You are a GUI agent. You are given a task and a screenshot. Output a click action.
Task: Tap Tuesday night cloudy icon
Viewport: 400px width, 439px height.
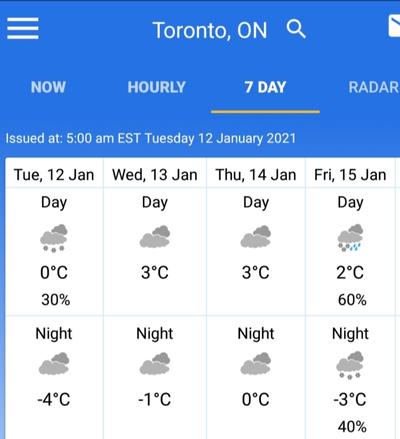pos(54,364)
